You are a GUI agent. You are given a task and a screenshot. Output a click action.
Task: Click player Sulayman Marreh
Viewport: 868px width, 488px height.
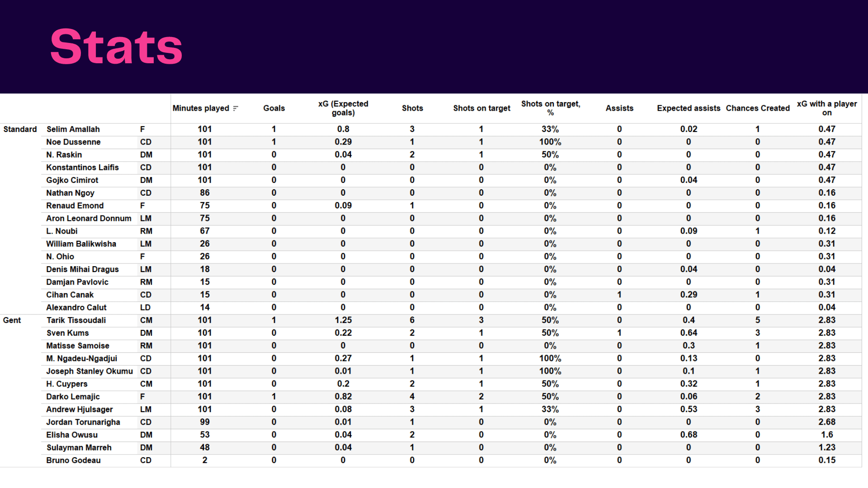pos(79,448)
